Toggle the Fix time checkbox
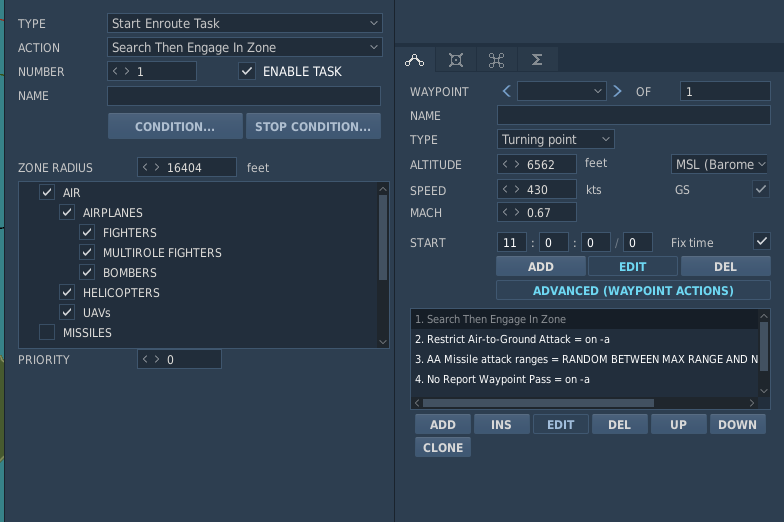The width and height of the screenshot is (784, 522). tap(761, 241)
